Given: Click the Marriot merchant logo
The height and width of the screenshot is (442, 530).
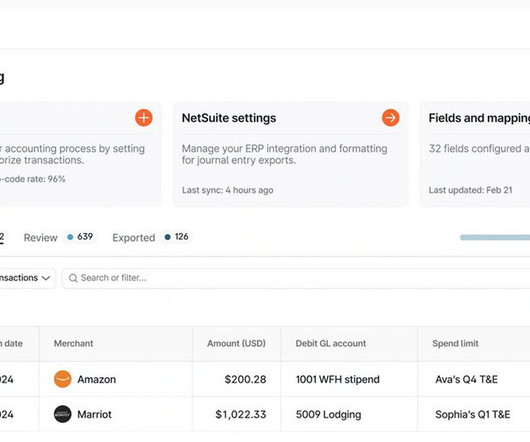Looking at the screenshot, I should point(63,414).
